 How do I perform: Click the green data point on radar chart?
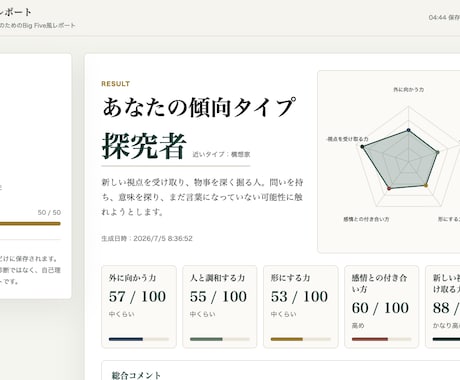tap(438, 152)
